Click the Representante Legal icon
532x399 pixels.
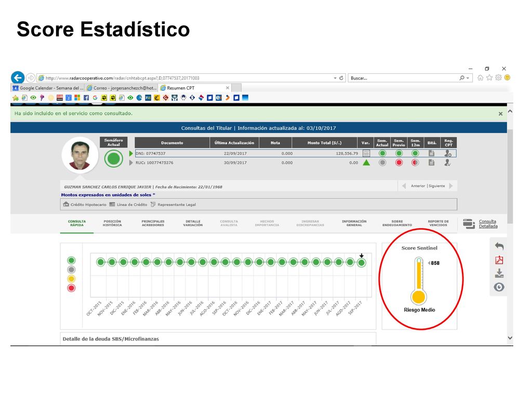[153, 204]
